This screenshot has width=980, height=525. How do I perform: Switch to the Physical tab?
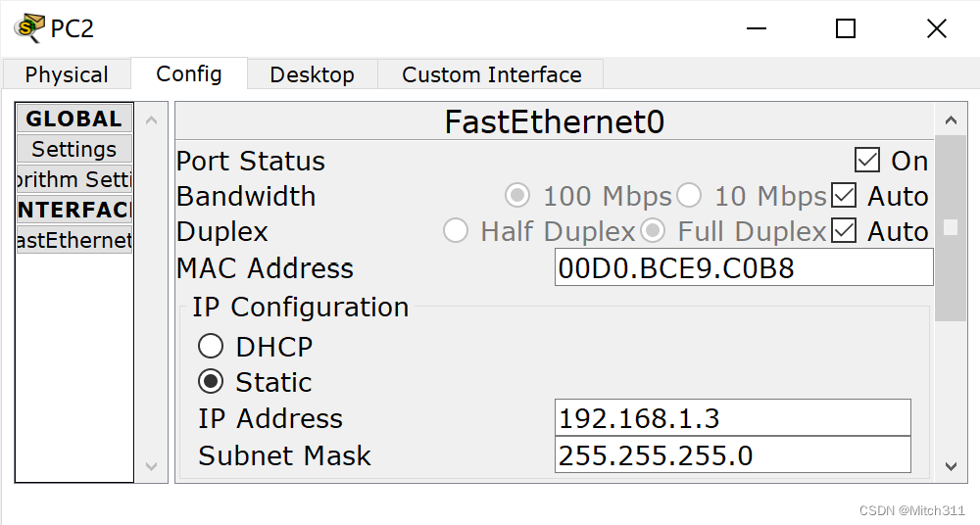click(x=67, y=74)
